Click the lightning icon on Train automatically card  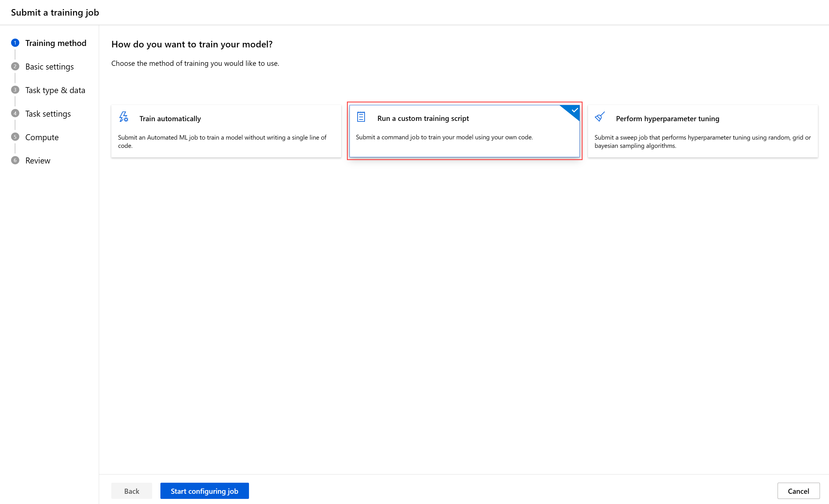tap(123, 117)
